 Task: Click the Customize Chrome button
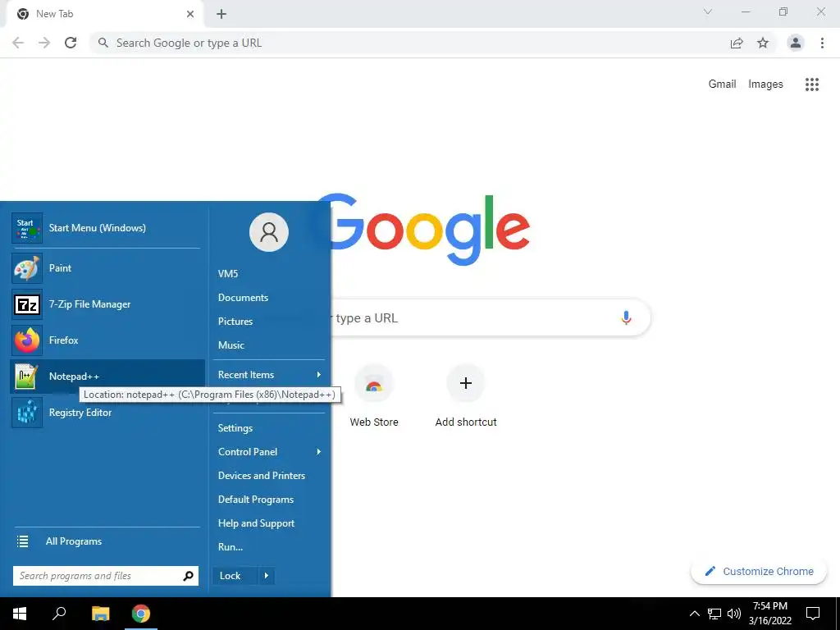[759, 571]
